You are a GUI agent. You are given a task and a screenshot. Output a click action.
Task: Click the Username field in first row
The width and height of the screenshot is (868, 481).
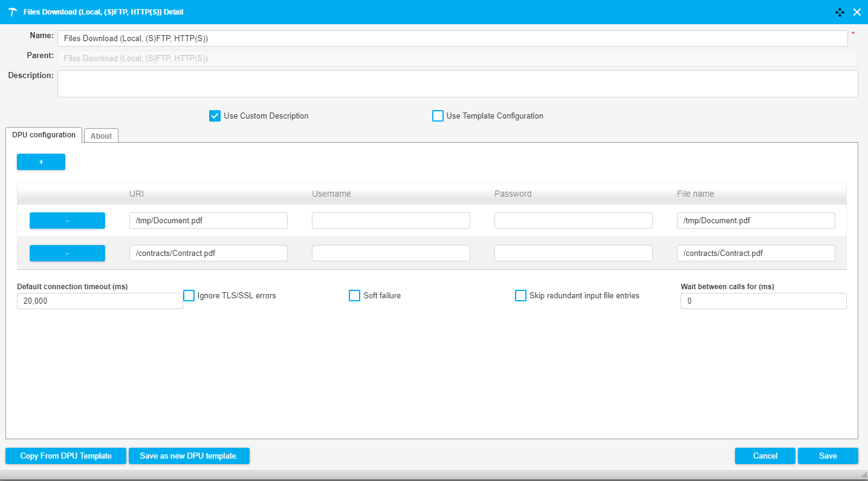tap(390, 221)
